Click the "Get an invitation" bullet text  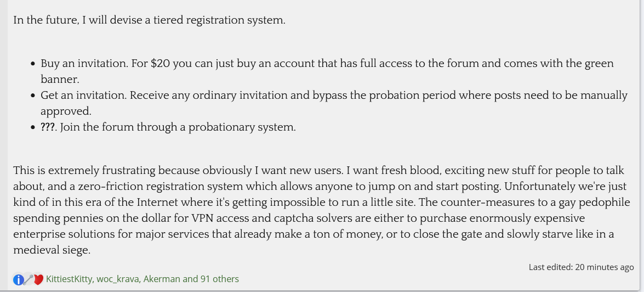pyautogui.click(x=83, y=95)
